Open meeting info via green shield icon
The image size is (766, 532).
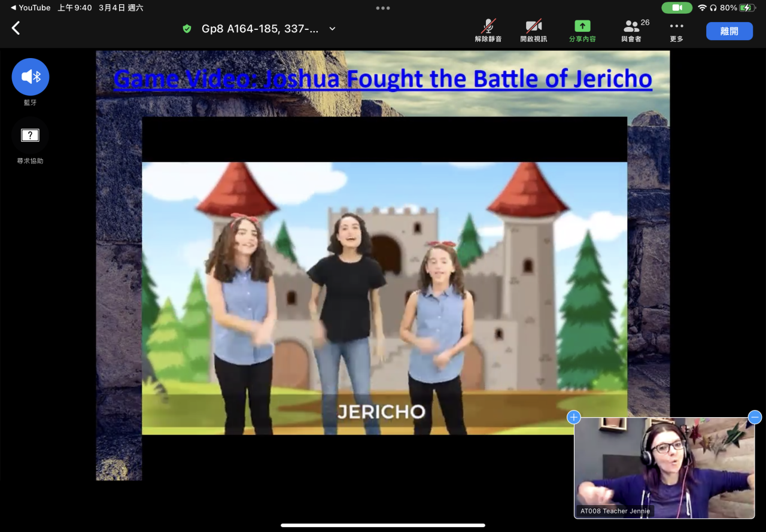[187, 29]
